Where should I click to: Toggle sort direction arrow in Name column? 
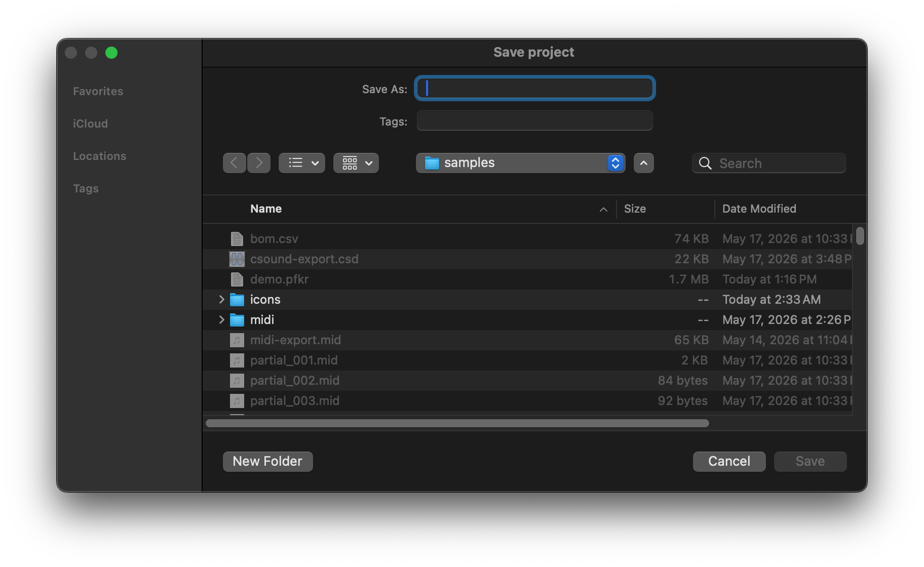click(x=603, y=209)
